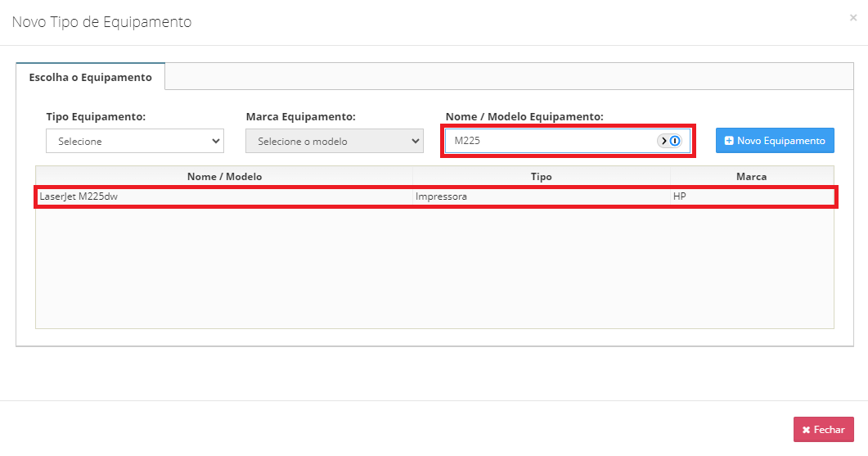Open the Tipo Equipamento dropdown
868x456 pixels.
click(134, 141)
